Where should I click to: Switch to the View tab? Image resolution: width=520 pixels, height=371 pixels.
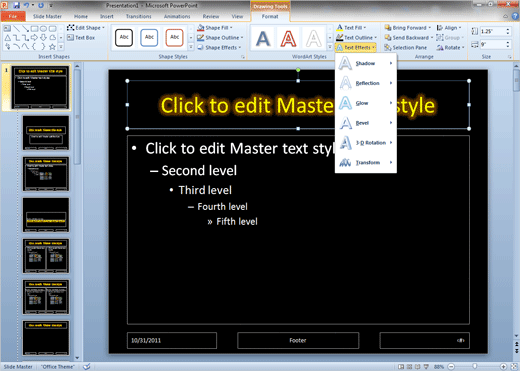click(x=237, y=16)
